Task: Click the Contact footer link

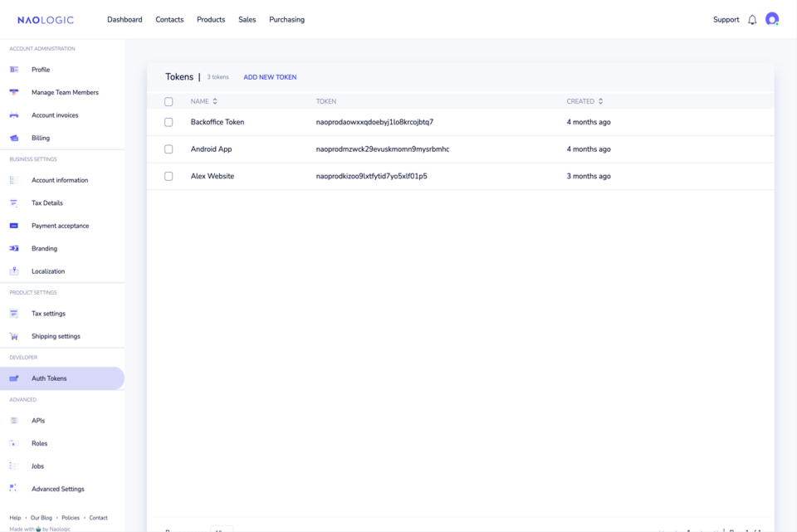Action: (99, 518)
